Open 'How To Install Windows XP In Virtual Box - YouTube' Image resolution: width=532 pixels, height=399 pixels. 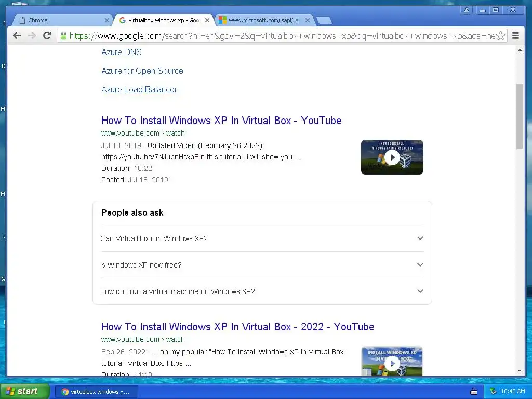click(221, 121)
